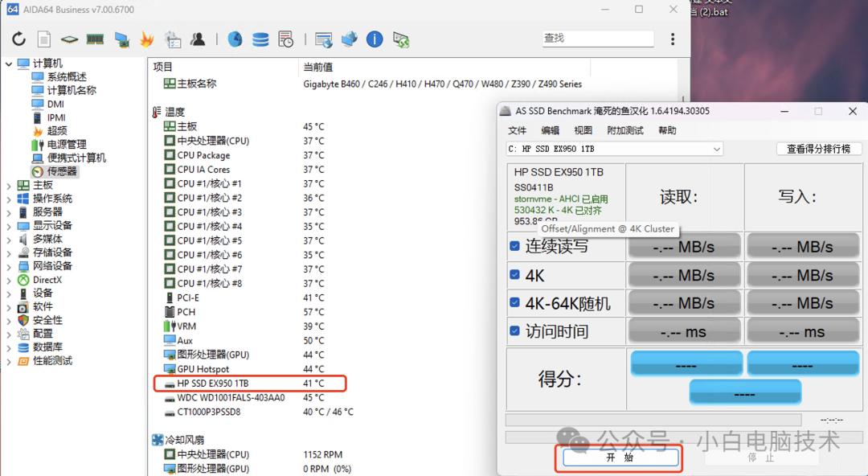868x476 pixels.
Task: Expand the 网络设备 tree node
Action: (x=8, y=266)
